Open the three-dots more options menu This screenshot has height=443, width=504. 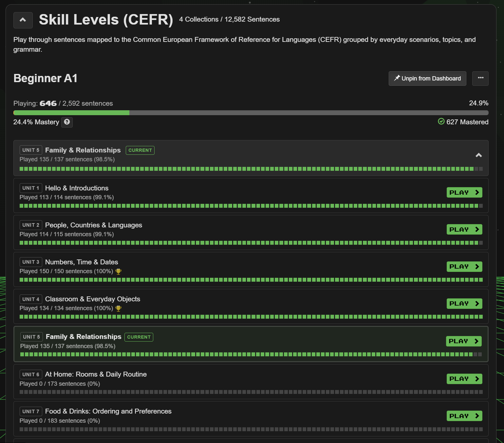click(480, 79)
